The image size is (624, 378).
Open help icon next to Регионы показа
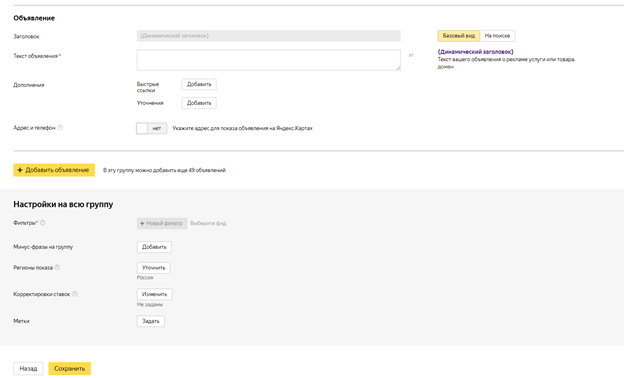point(57,267)
